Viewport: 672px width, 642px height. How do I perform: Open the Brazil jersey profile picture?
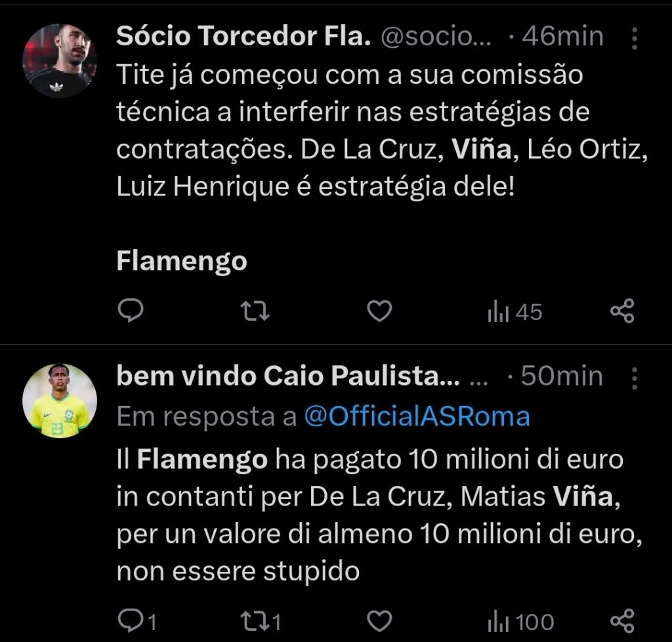(60, 400)
